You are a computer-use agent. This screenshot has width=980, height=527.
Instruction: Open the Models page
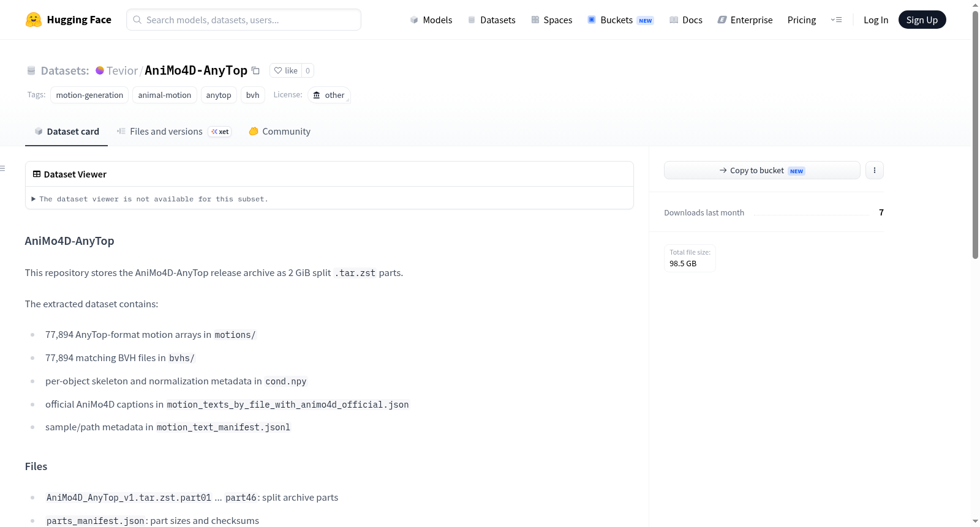click(x=431, y=20)
